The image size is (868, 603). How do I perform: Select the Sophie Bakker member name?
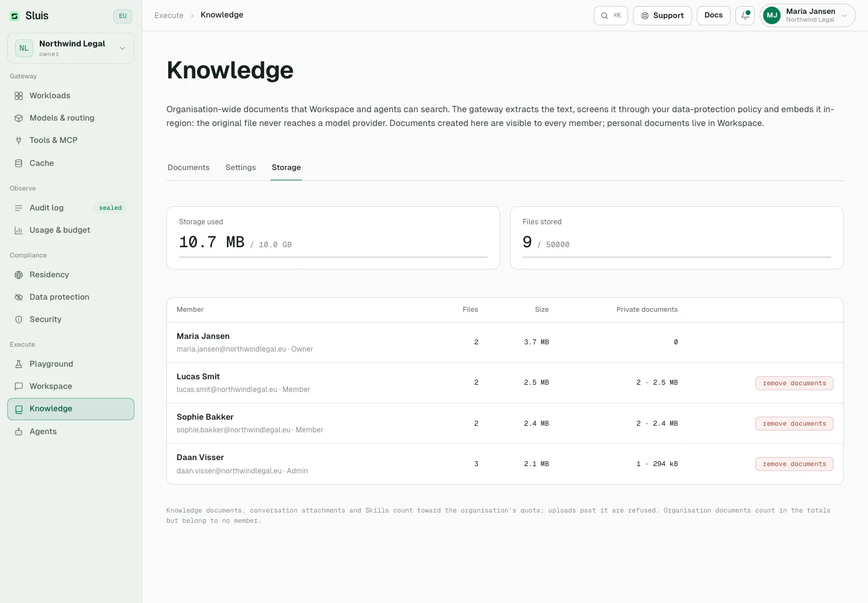pyautogui.click(x=205, y=417)
